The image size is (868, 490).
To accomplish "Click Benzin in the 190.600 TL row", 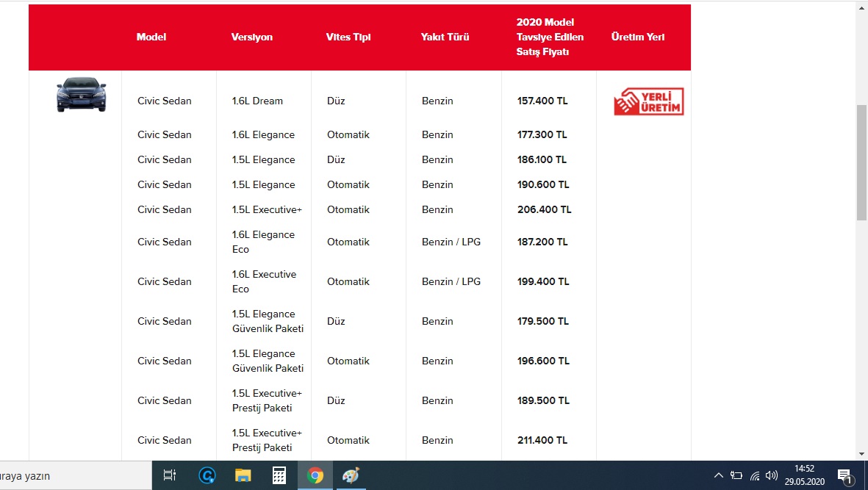I will tap(437, 184).
